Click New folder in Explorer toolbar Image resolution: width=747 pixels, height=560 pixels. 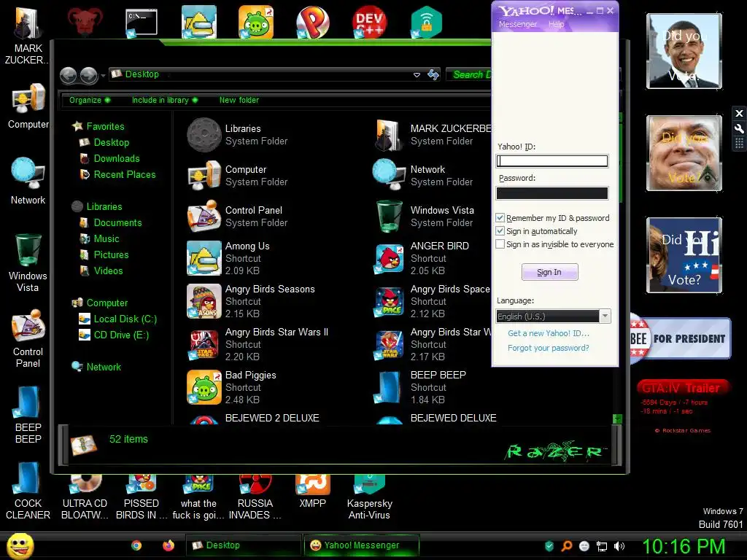pos(239,100)
